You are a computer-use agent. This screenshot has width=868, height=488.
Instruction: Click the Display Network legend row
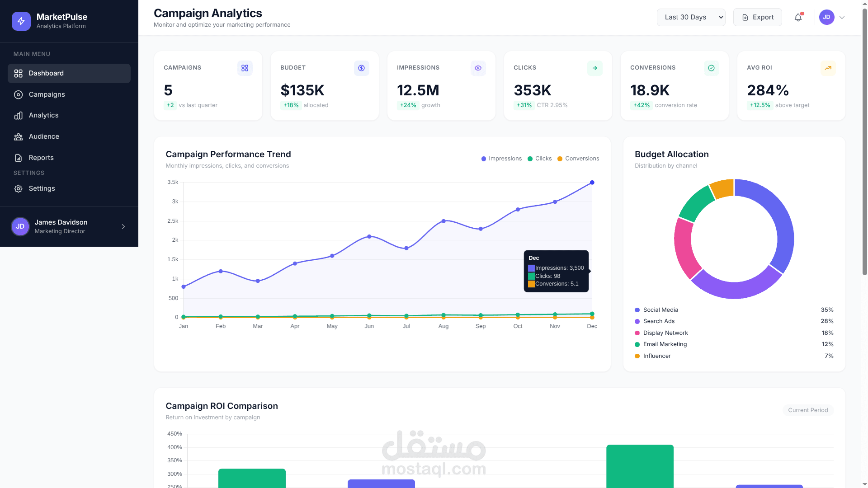tap(734, 333)
